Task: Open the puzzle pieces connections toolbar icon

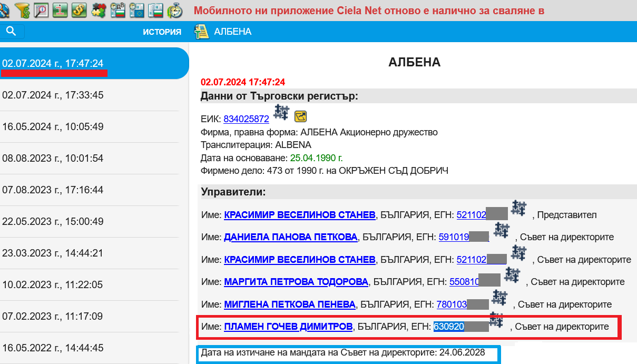Action: [x=98, y=10]
